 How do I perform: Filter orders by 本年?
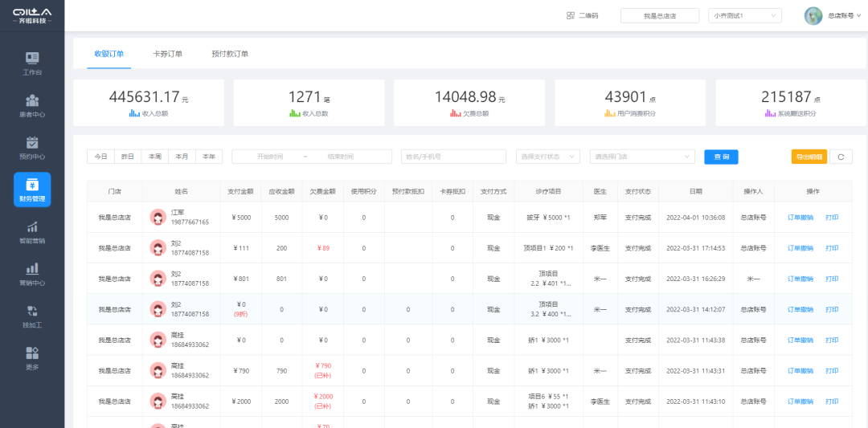209,157
